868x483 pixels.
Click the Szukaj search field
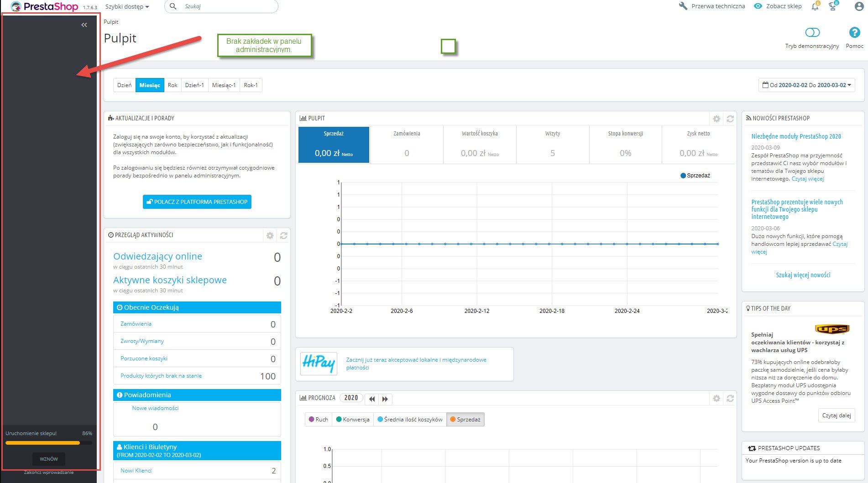[x=228, y=6]
